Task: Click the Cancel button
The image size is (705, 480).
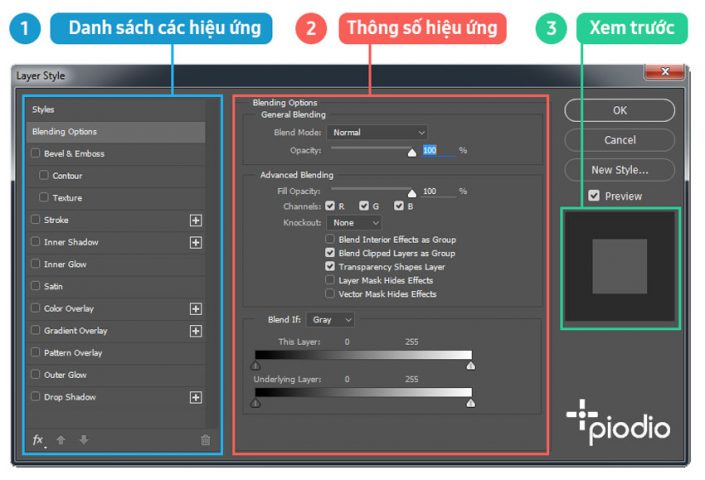Action: (x=620, y=140)
